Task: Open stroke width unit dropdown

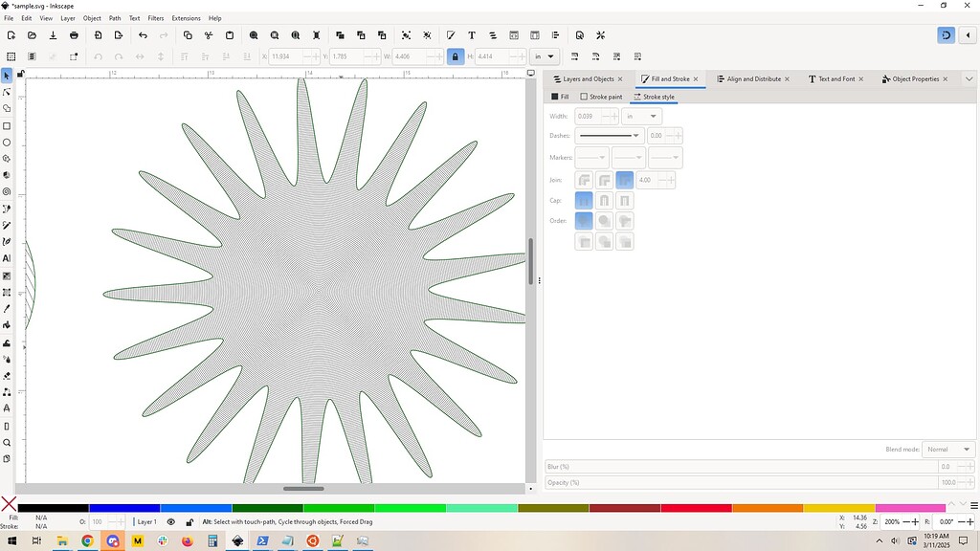Action: pos(641,116)
